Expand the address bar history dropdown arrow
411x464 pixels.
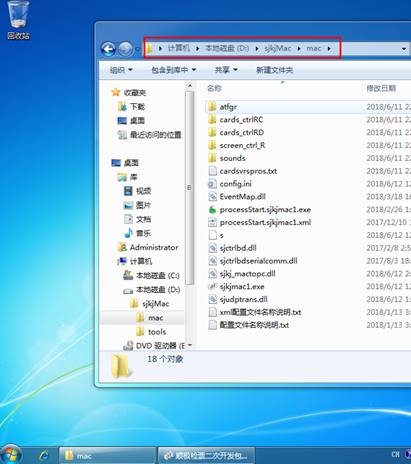coord(404,49)
